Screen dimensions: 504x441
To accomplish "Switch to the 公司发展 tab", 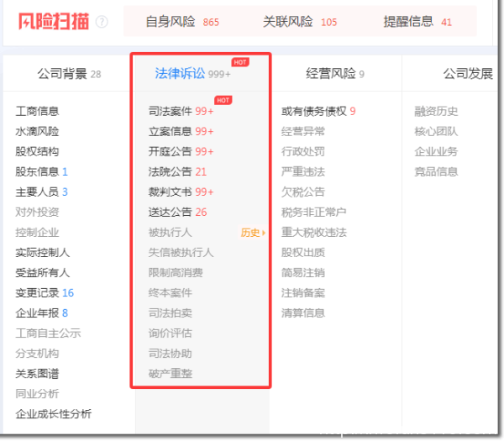I will 467,74.
